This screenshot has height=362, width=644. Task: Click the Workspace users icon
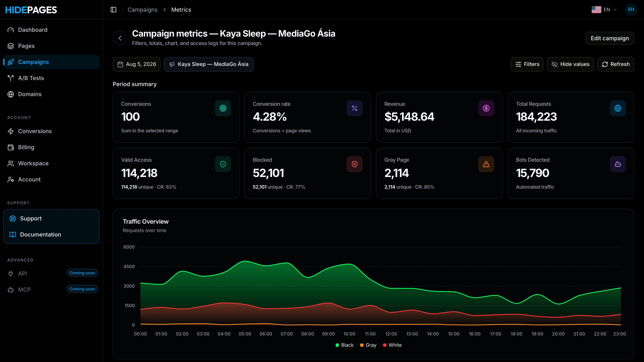[x=10, y=163]
